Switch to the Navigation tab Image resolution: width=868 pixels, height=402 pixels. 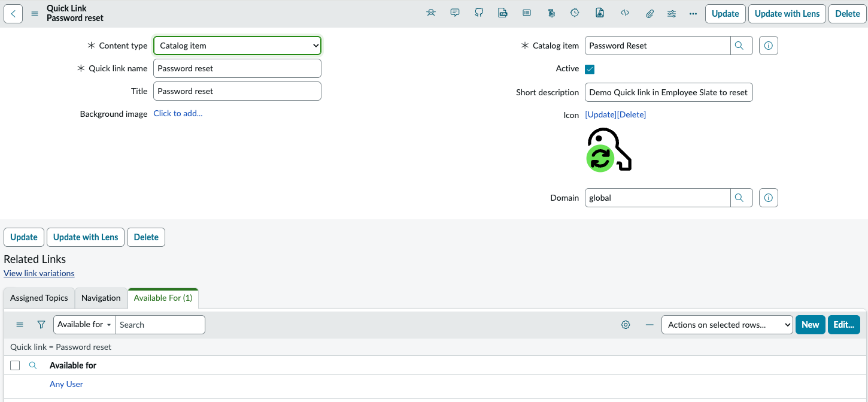coord(101,298)
